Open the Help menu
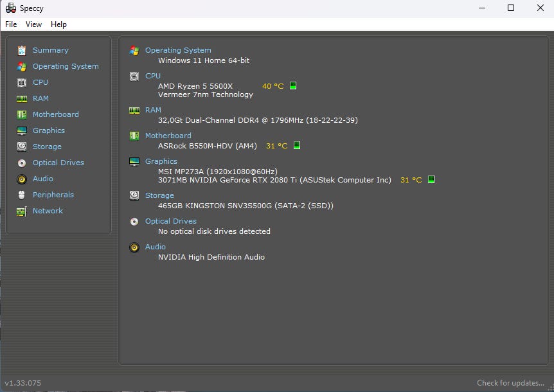This screenshot has height=392, width=554. (x=58, y=24)
